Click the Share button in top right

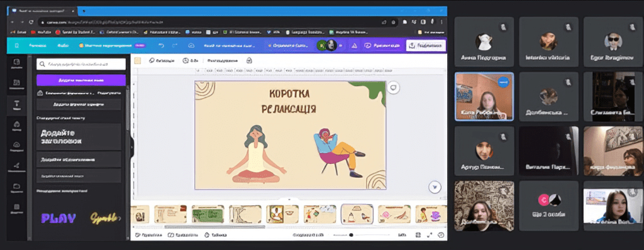[x=426, y=46]
